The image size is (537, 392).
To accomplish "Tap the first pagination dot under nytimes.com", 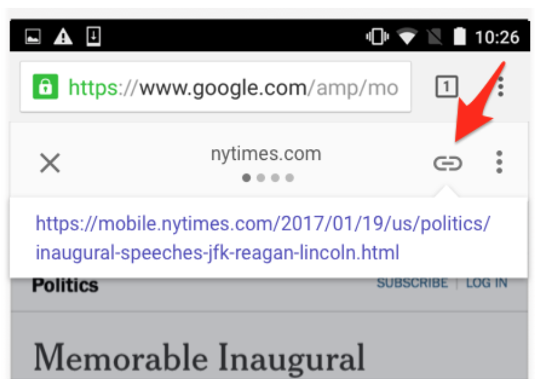I will (x=245, y=179).
